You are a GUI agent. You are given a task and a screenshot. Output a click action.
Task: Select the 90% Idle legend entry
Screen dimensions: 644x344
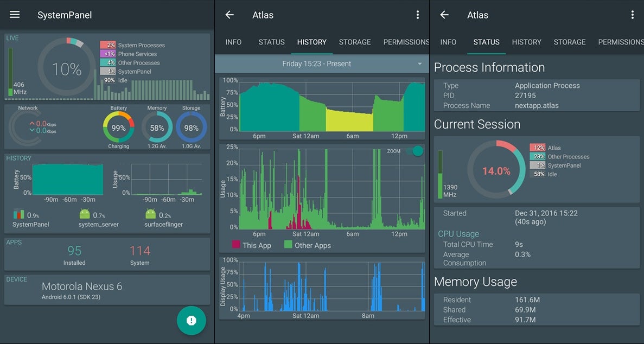click(x=115, y=80)
